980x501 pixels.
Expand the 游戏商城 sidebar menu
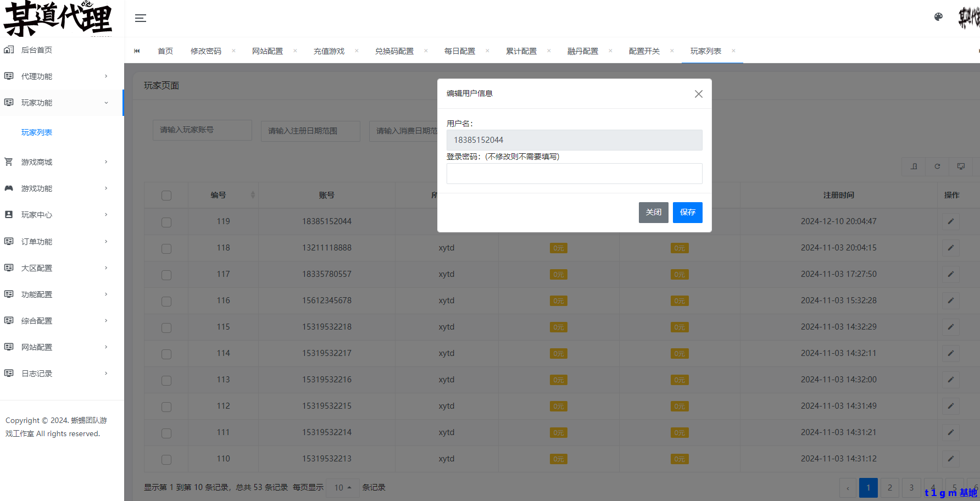pyautogui.click(x=55, y=162)
